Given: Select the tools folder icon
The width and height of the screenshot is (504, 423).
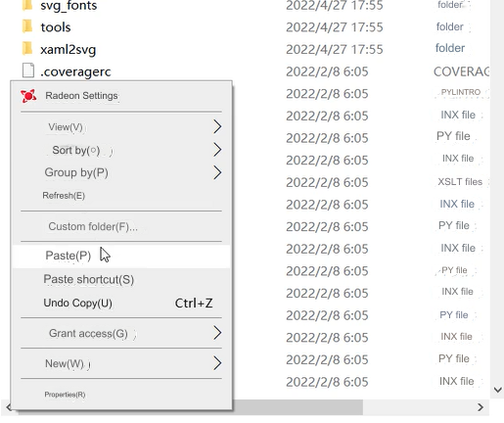Looking at the screenshot, I should coord(27,26).
